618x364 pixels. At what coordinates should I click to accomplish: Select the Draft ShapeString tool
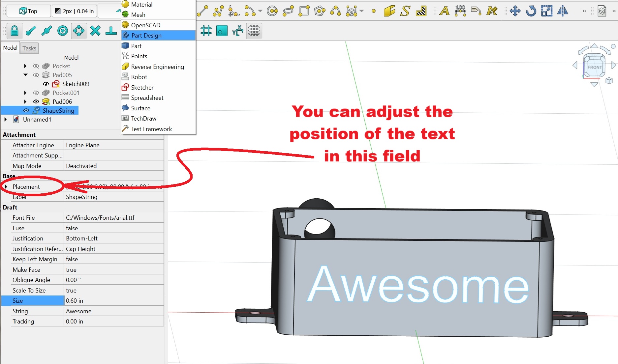point(405,11)
